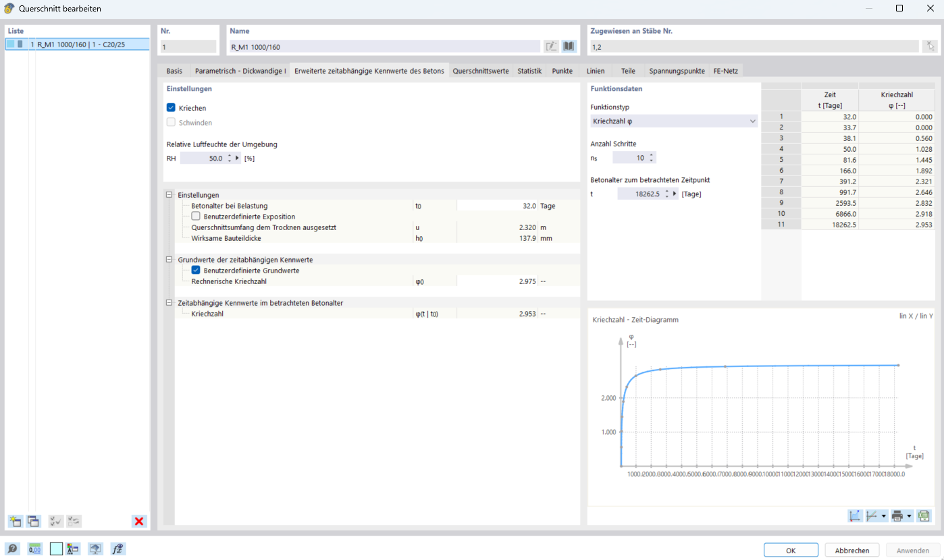Switch to the Punkte tab

coord(562,71)
